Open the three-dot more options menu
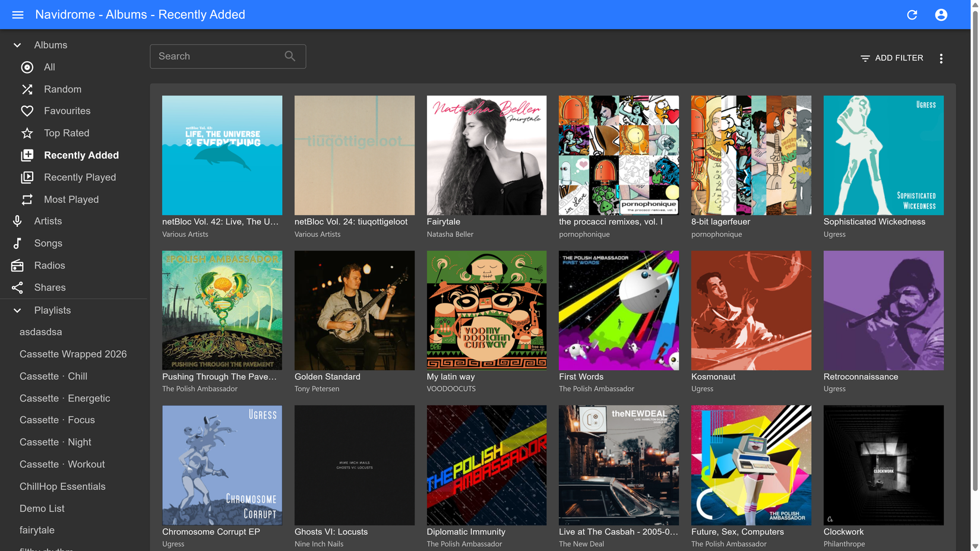This screenshot has width=980, height=551. (941, 58)
